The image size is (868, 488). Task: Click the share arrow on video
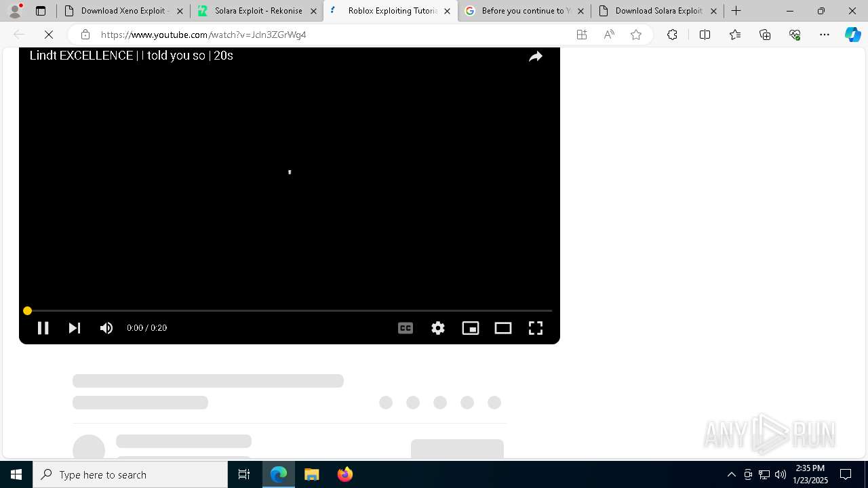point(536,57)
